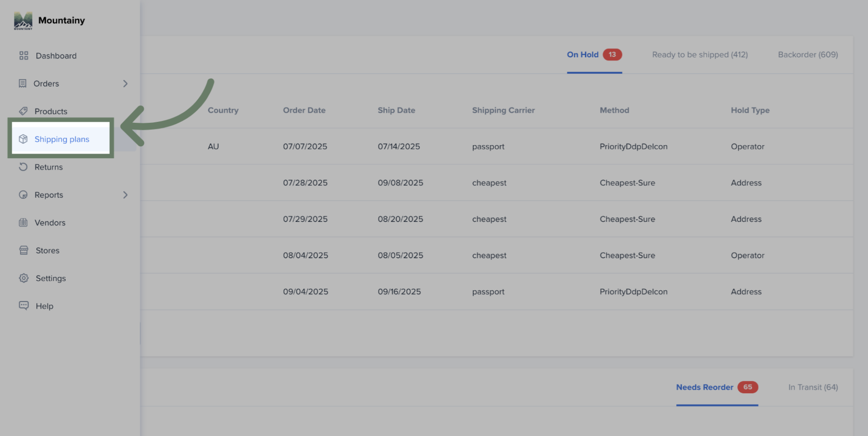Open the order row with country AU

(496, 146)
